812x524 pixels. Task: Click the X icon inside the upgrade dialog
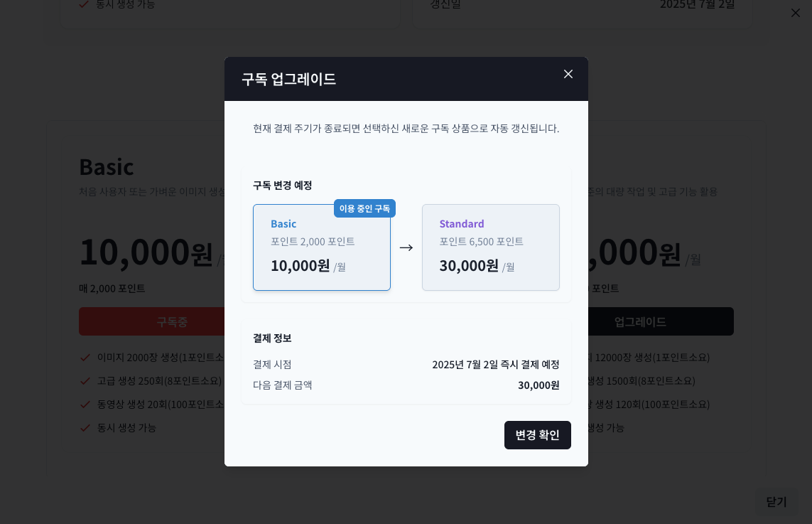coord(568,74)
